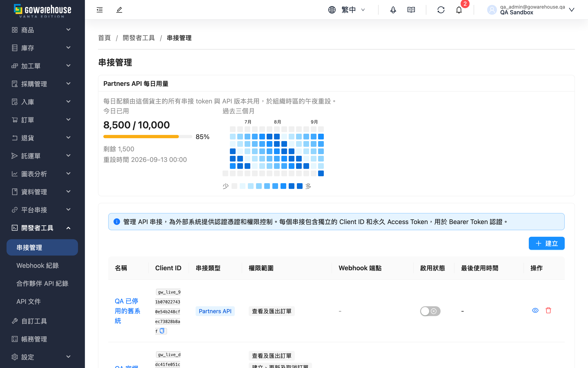Image resolution: width=588 pixels, height=368 pixels.
Task: Go to 首頁 breadcrumb
Action: [105, 38]
